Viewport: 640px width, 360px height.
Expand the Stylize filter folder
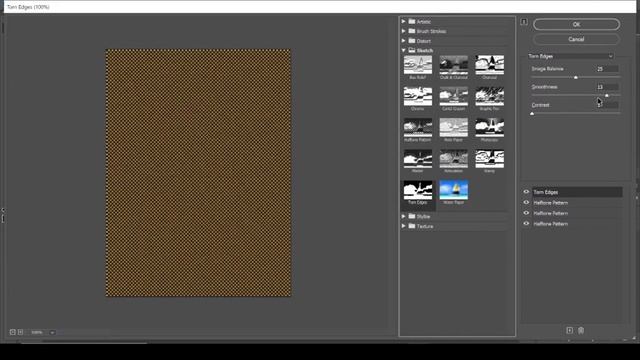[403, 216]
